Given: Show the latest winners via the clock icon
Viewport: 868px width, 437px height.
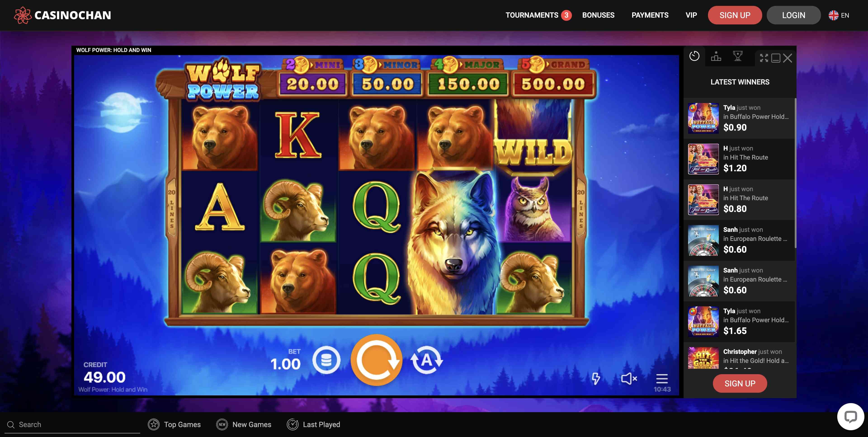Looking at the screenshot, I should (x=694, y=56).
